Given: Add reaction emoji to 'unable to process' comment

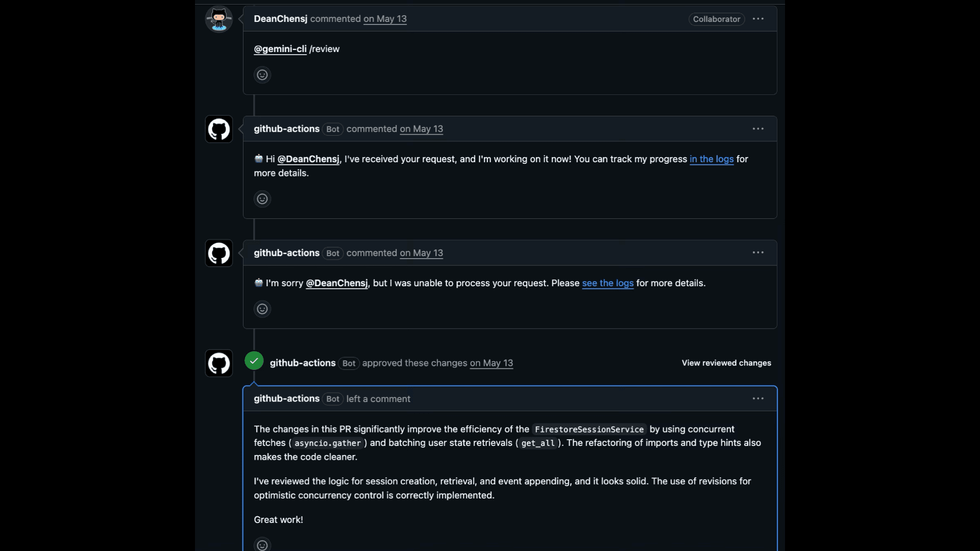Looking at the screenshot, I should 262,309.
